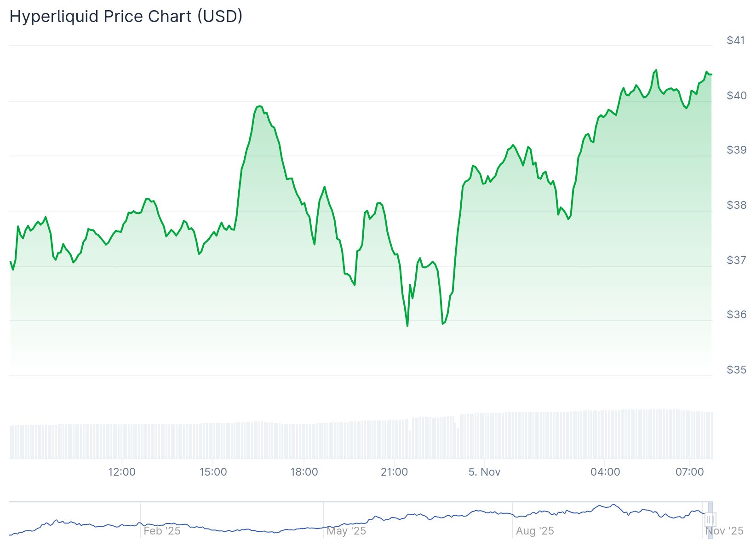Click the $41 price axis label
The height and width of the screenshot is (552, 756).
[x=736, y=40]
